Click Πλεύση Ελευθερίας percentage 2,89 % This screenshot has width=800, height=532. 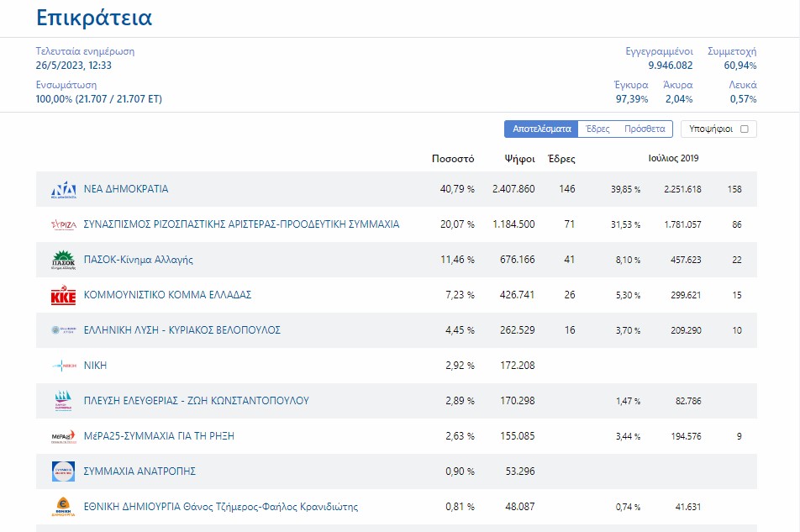coord(461,400)
